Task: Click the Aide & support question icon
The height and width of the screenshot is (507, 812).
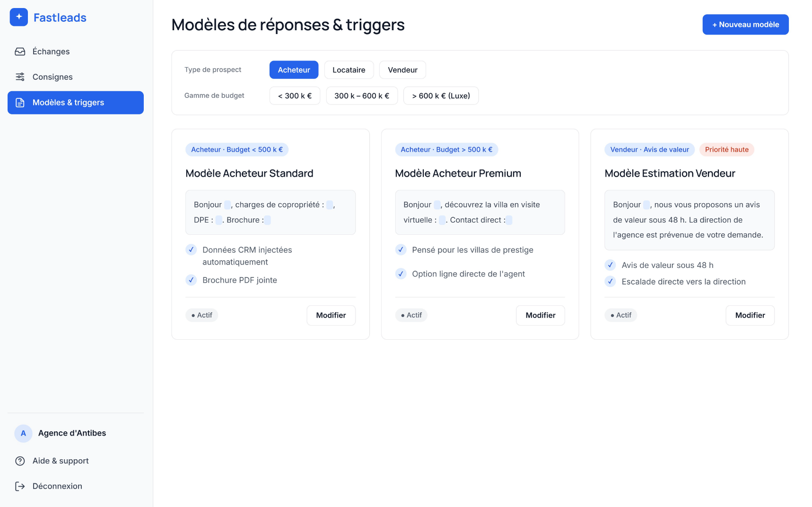Action: click(x=20, y=461)
